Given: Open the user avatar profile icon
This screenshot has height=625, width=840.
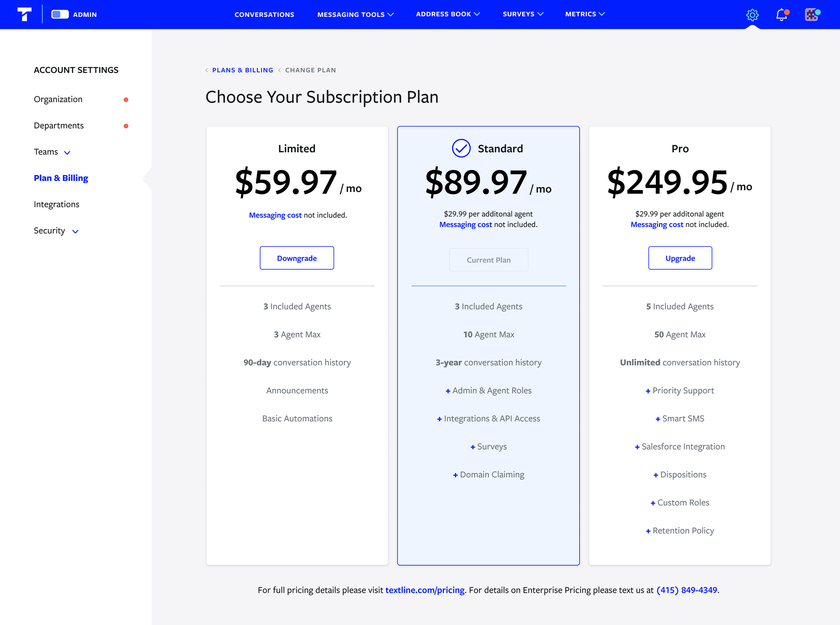Looking at the screenshot, I should point(811,15).
